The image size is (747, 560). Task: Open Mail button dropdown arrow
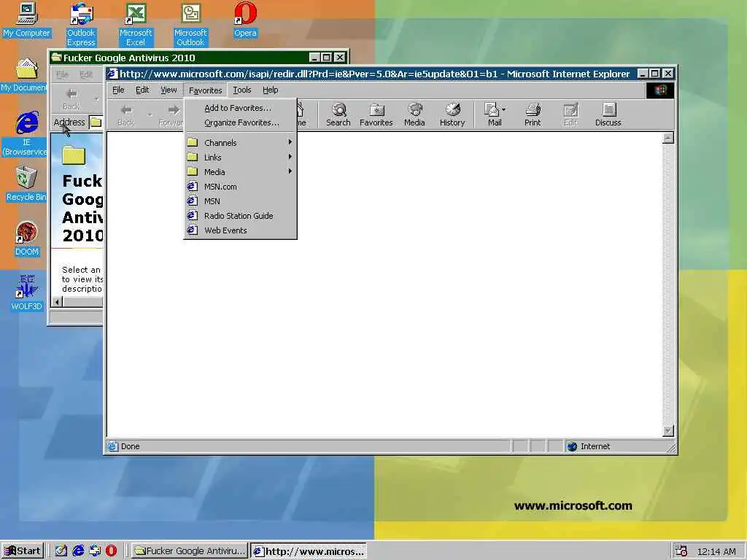click(x=504, y=109)
